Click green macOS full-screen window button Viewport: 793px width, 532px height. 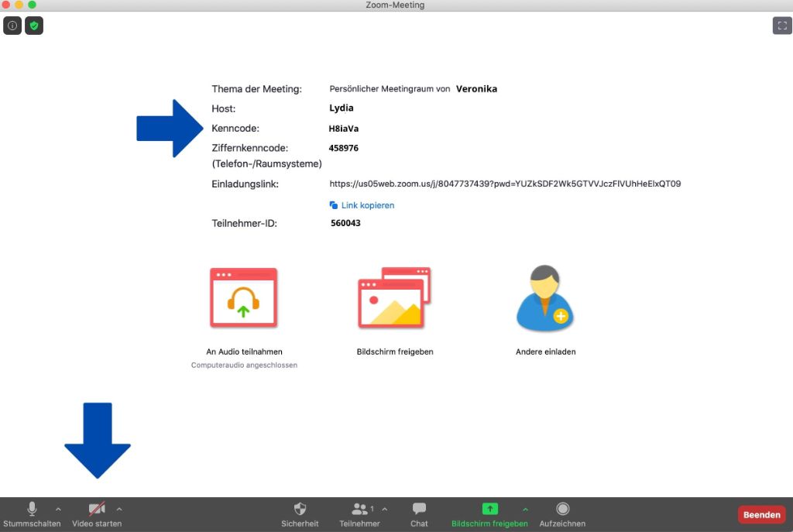point(32,5)
